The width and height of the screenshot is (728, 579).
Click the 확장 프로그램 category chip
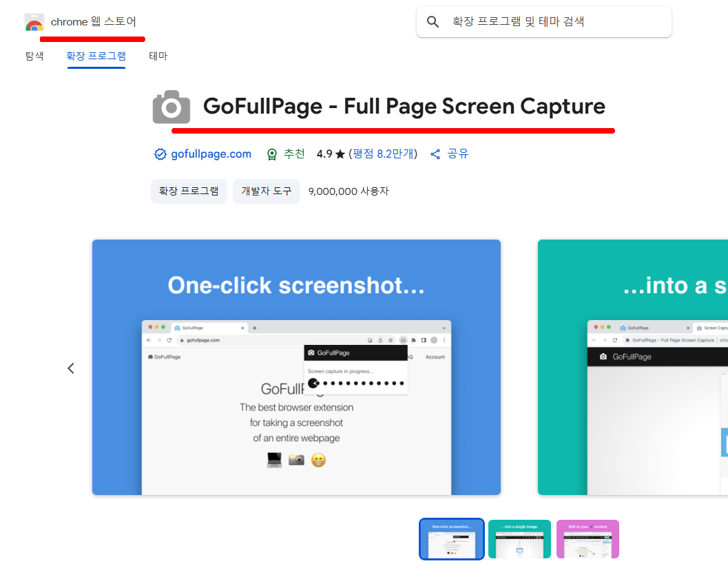189,191
